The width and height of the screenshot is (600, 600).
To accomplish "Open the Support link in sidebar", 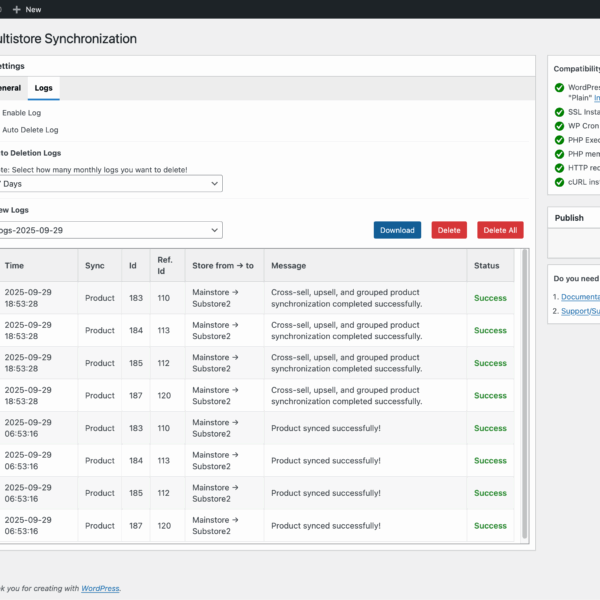I will (x=580, y=311).
